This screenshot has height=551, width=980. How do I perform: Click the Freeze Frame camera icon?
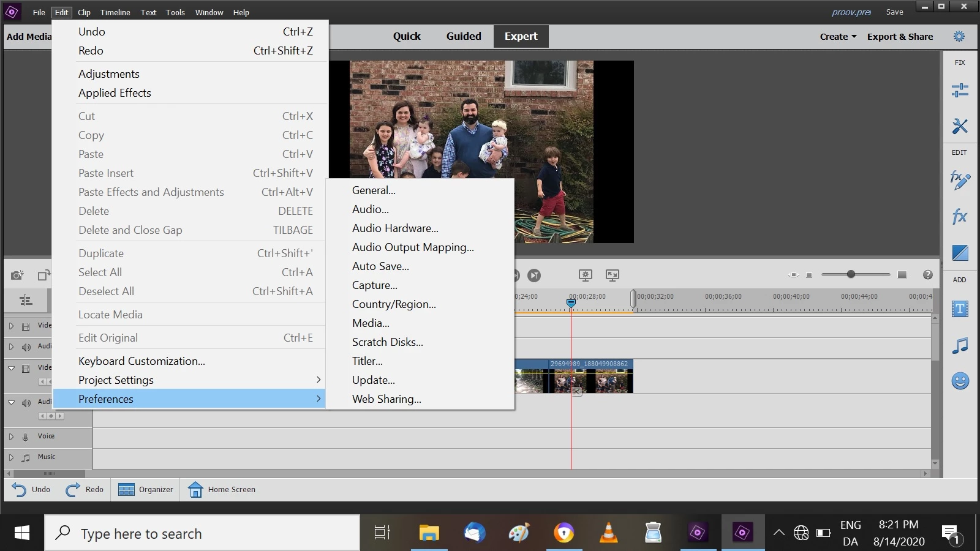(17, 275)
